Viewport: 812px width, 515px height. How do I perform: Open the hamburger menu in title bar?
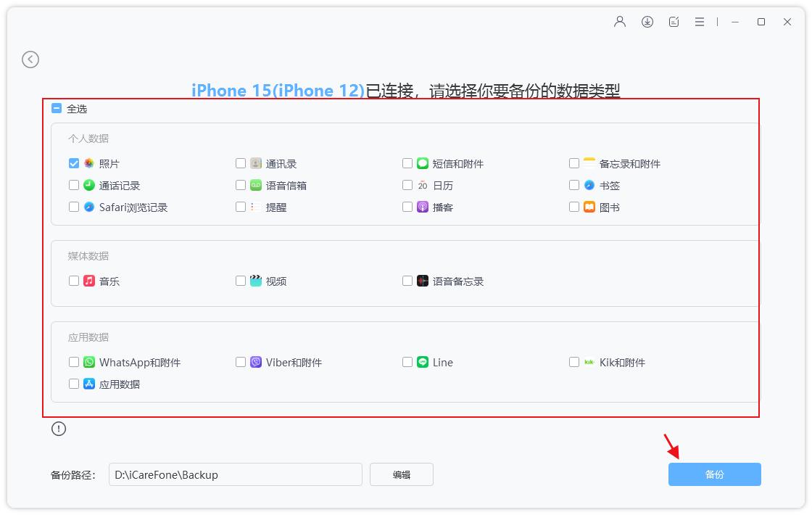click(x=699, y=22)
